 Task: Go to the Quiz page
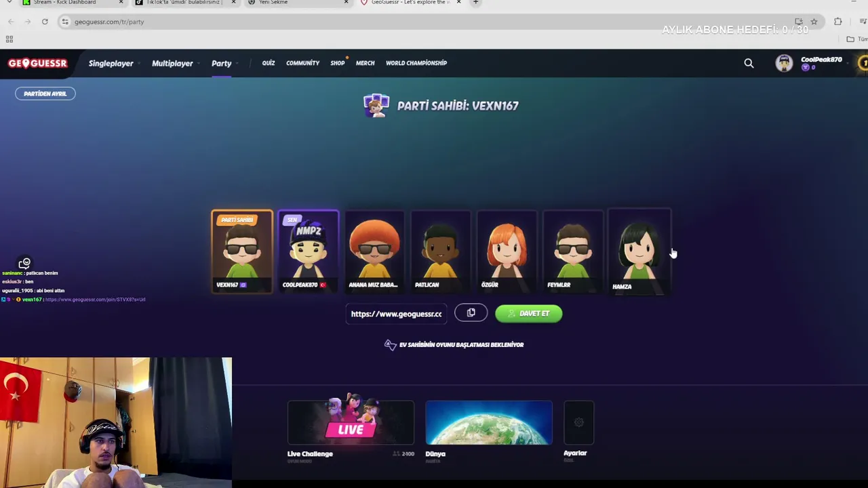[269, 63]
